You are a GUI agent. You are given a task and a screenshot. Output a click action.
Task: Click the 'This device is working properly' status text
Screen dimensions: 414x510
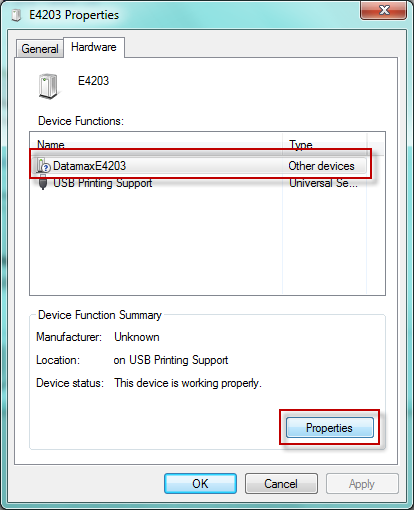[x=188, y=383]
